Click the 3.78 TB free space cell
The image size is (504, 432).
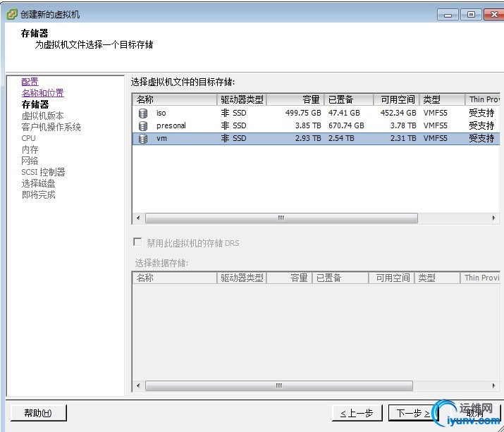(403, 125)
